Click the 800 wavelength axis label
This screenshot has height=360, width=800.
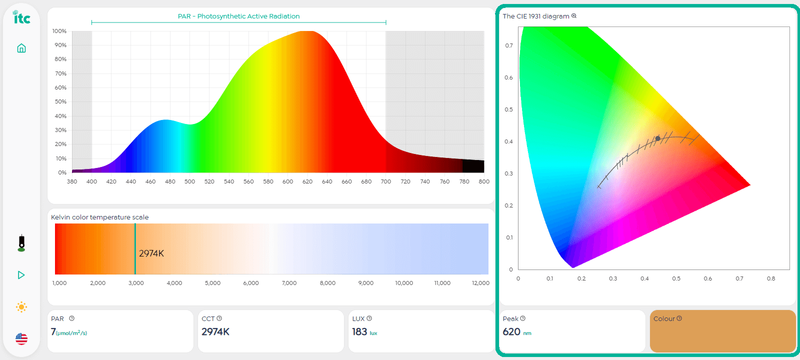coord(483,182)
